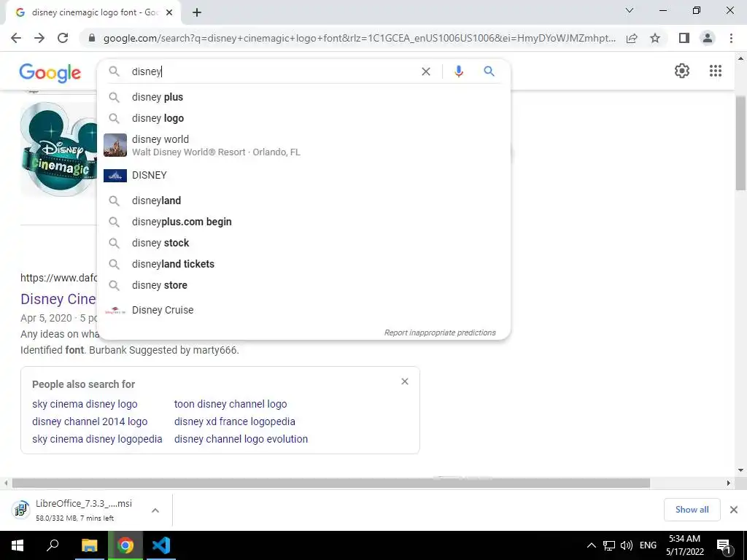
Task: Switch to Chrome in taskbar
Action: (125, 545)
